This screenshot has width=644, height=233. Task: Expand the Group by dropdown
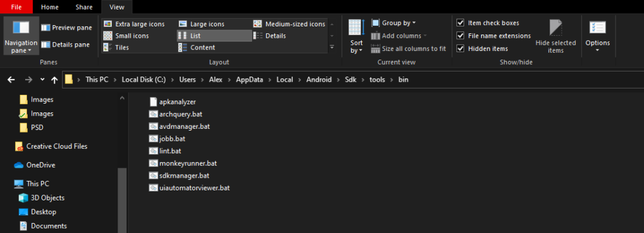[394, 23]
